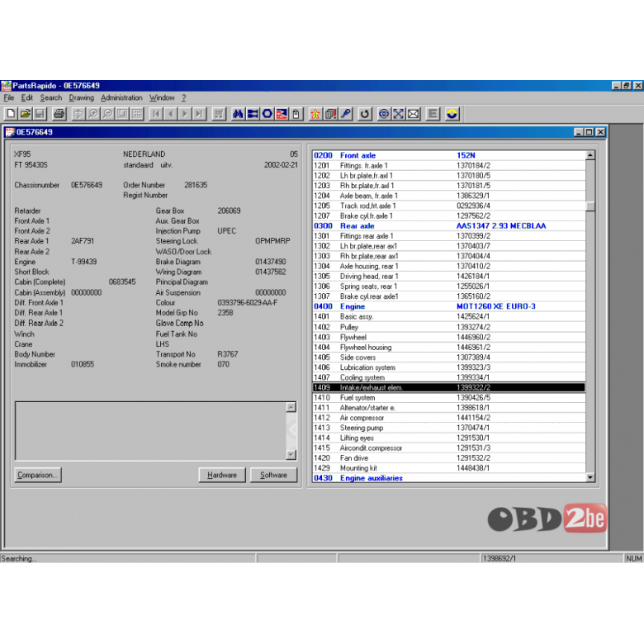This screenshot has height=644, width=644.
Task: Select the 0400 Engine group row
Action: [x=449, y=306]
